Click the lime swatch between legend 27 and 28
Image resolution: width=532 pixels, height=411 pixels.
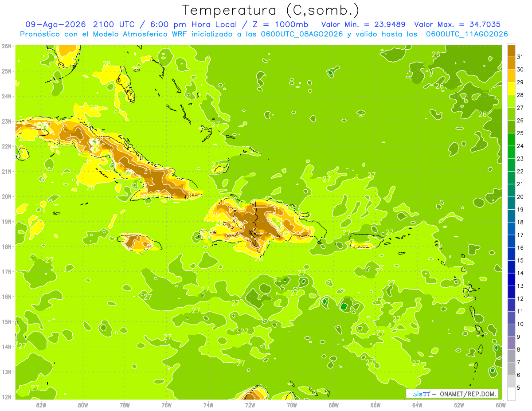(x=511, y=101)
